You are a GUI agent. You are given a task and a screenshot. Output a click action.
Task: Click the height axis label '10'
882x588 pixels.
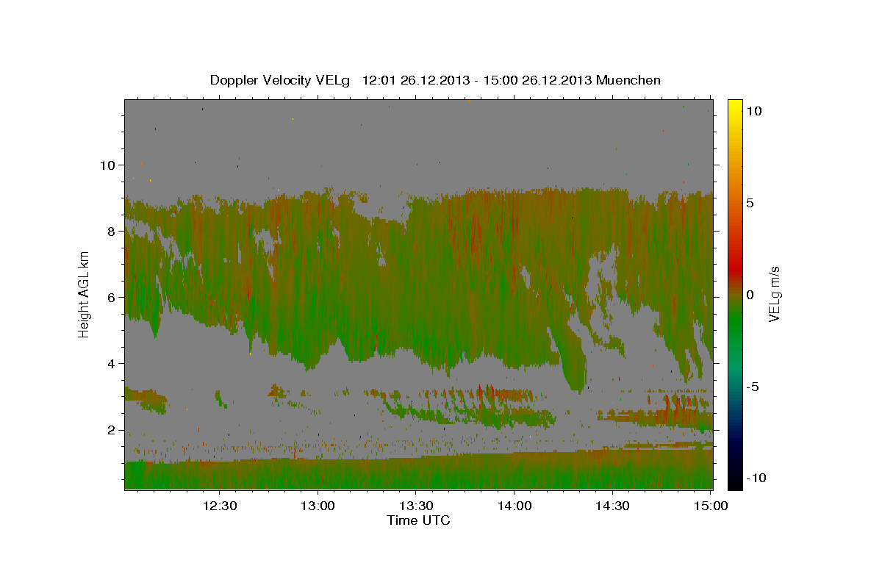coord(107,165)
